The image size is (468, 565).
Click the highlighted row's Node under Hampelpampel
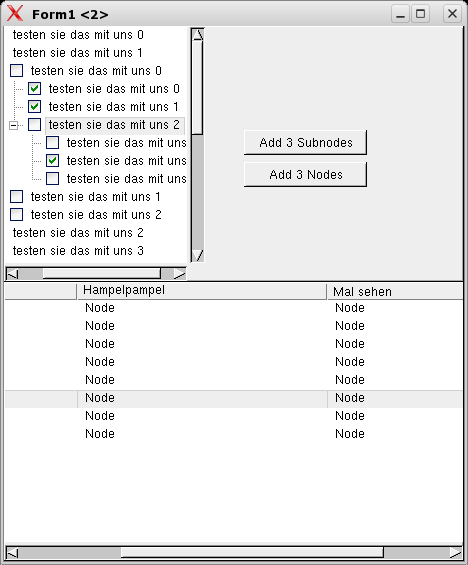point(100,398)
